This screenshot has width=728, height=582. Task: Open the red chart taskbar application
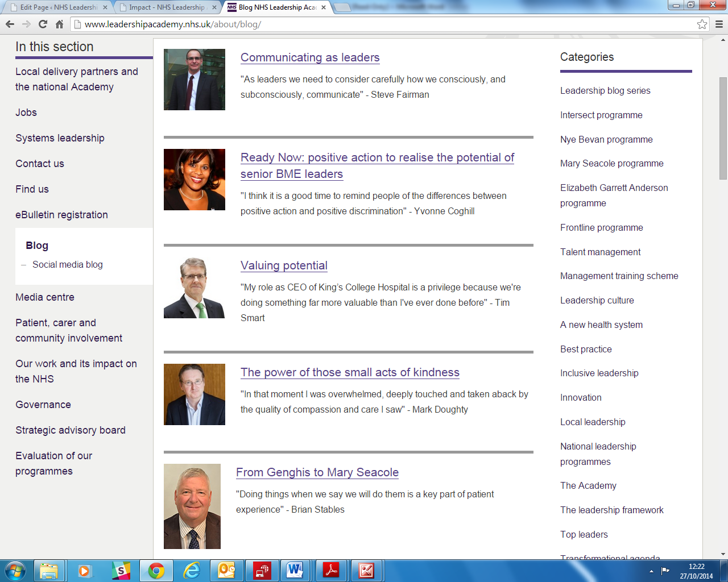(366, 571)
